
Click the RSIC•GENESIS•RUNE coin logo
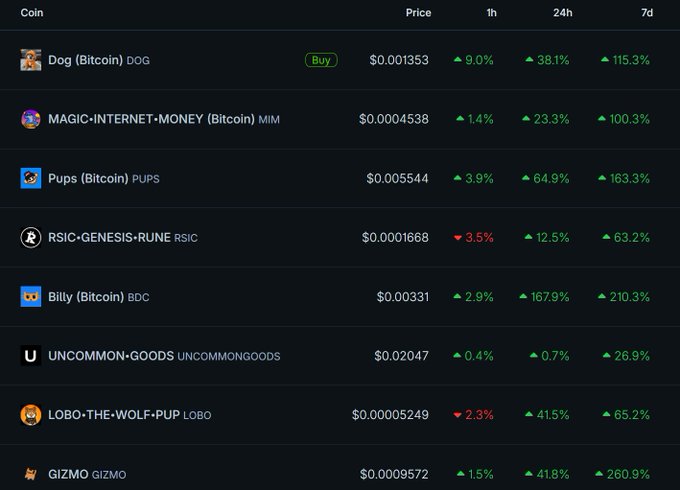pyautogui.click(x=31, y=238)
